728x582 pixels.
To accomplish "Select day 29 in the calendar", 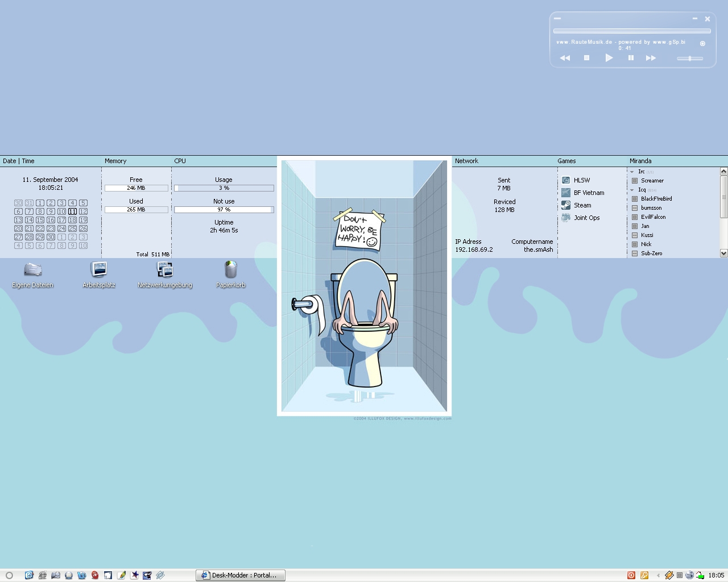I will tap(40, 237).
